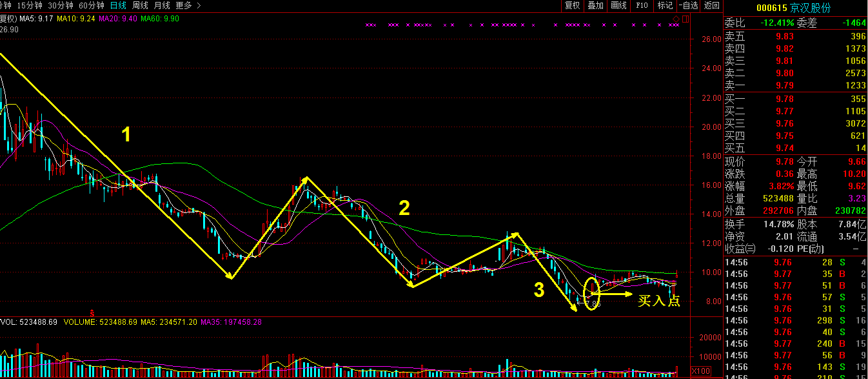Viewport: 868px width, 379px height.
Task: Click the red diamond icon above chart
Action: tap(676, 18)
